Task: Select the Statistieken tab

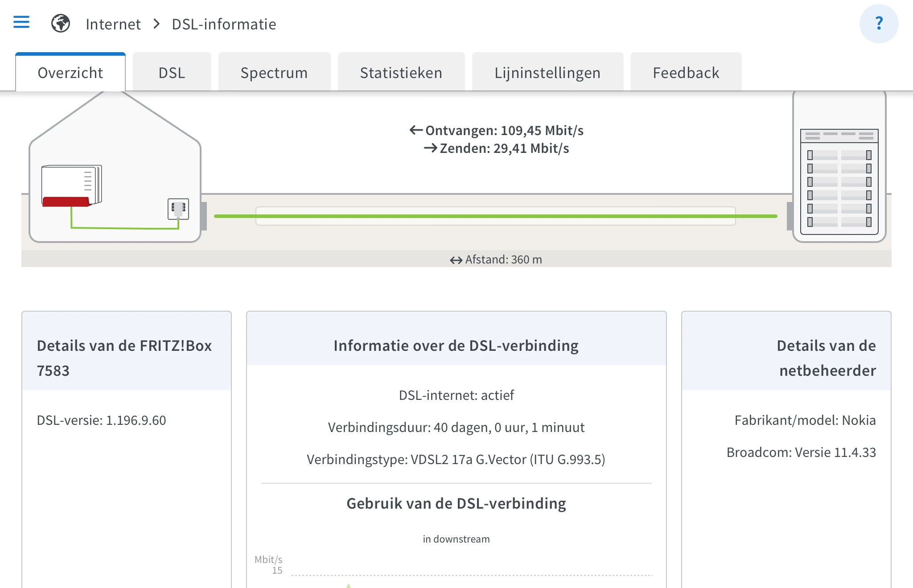Action: click(x=401, y=73)
